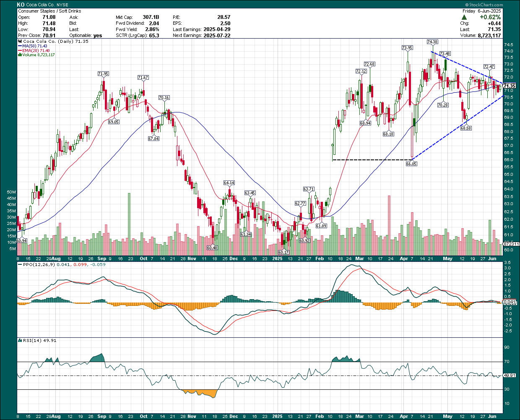Click the line glyph before PPO(12,26,9)
520x420 pixels.
20,265
